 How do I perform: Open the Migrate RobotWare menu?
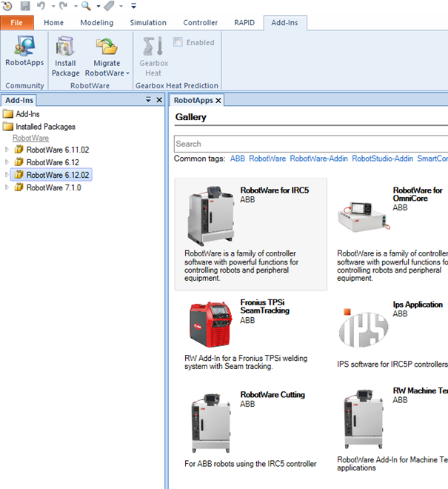107,56
